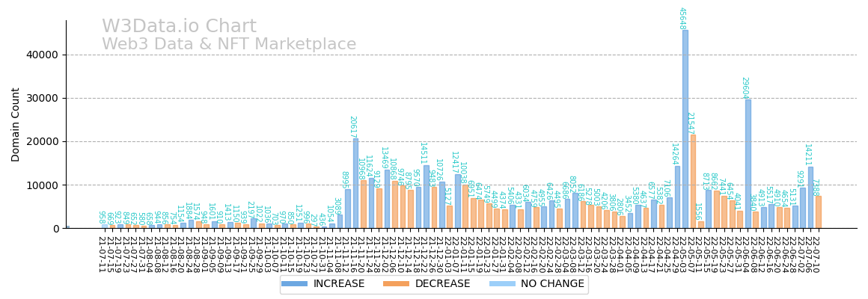The image size is (868, 299).
Task: Click the 21-07-11 date label
Action: click(x=100, y=253)
